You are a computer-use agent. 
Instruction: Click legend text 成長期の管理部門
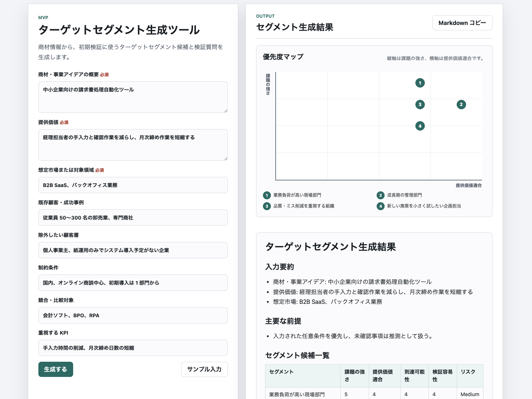click(x=405, y=195)
